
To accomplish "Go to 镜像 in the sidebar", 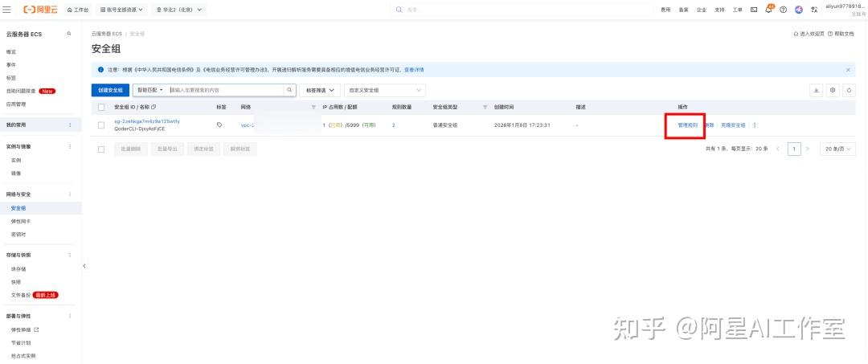I will (x=16, y=173).
